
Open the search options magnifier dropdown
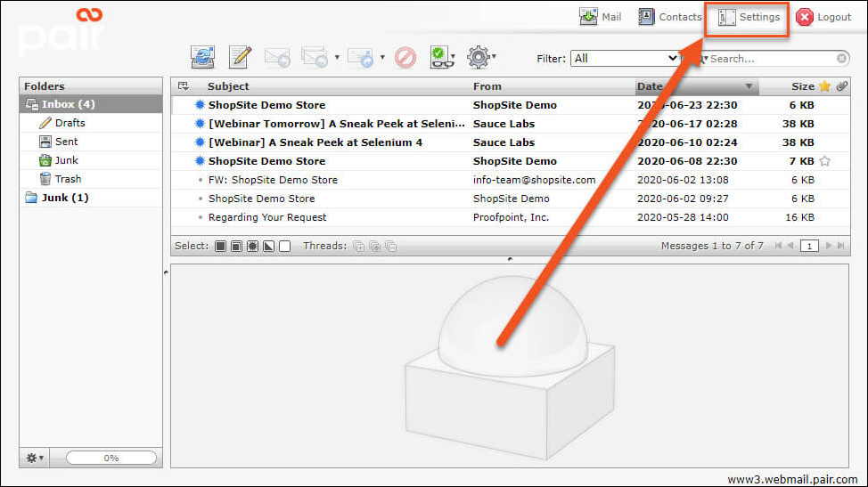tap(703, 59)
